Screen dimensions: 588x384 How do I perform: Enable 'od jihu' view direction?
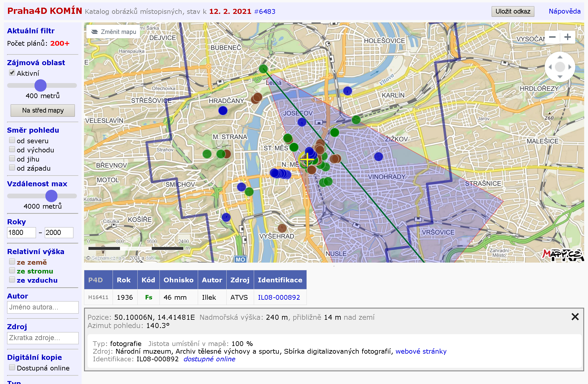(12, 159)
